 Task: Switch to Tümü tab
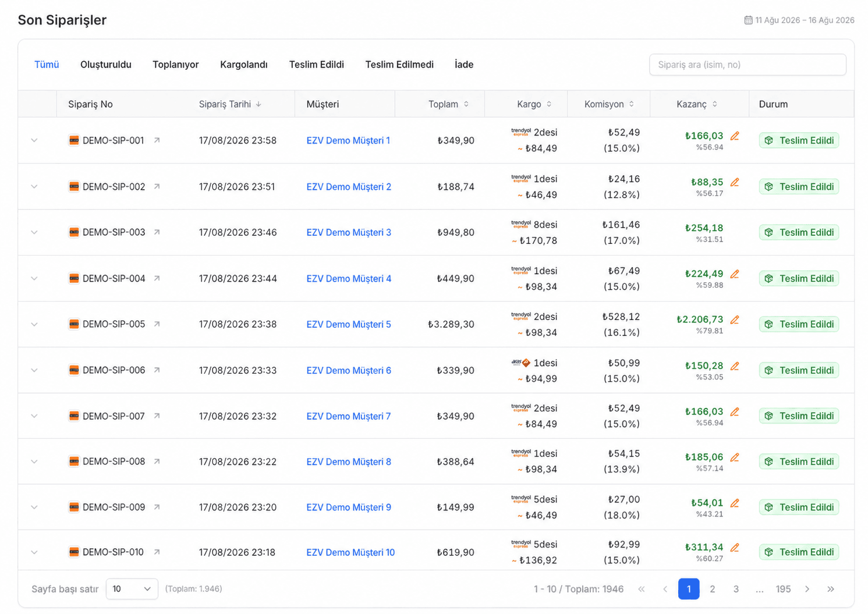(47, 65)
